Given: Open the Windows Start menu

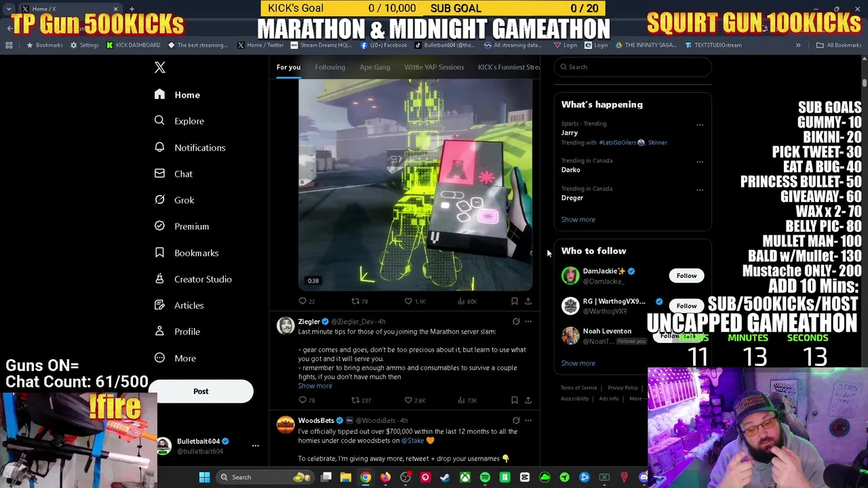Looking at the screenshot, I should point(204,477).
